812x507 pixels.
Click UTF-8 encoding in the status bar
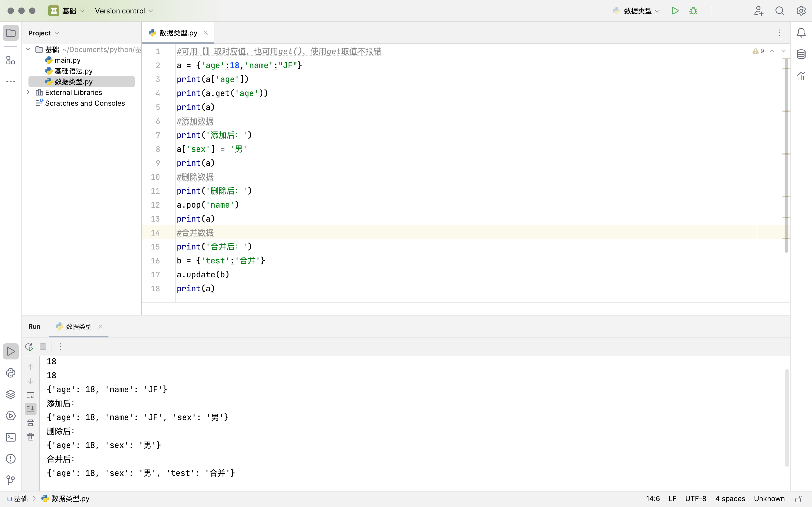pyautogui.click(x=695, y=499)
